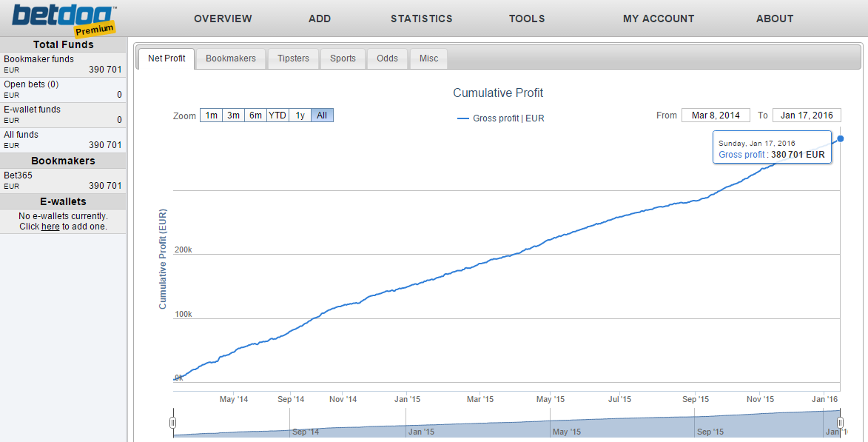This screenshot has width=868, height=442.
Task: Set zoom to 3m
Action: pos(233,115)
